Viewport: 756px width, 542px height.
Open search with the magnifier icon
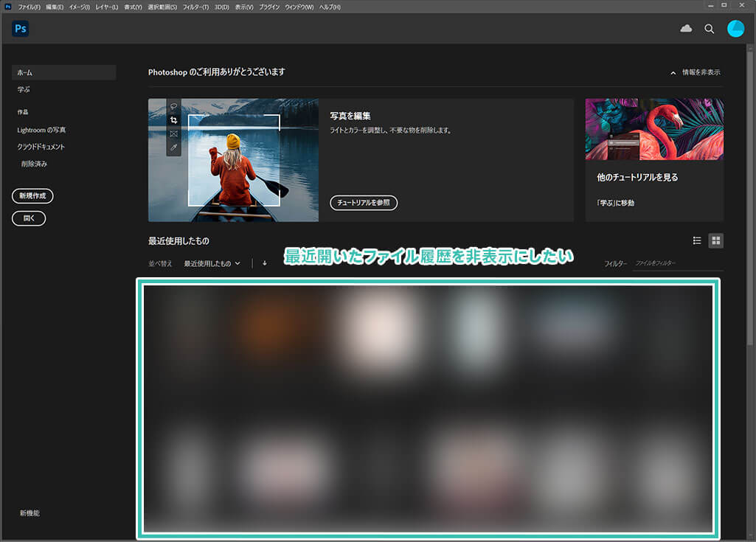click(x=709, y=29)
